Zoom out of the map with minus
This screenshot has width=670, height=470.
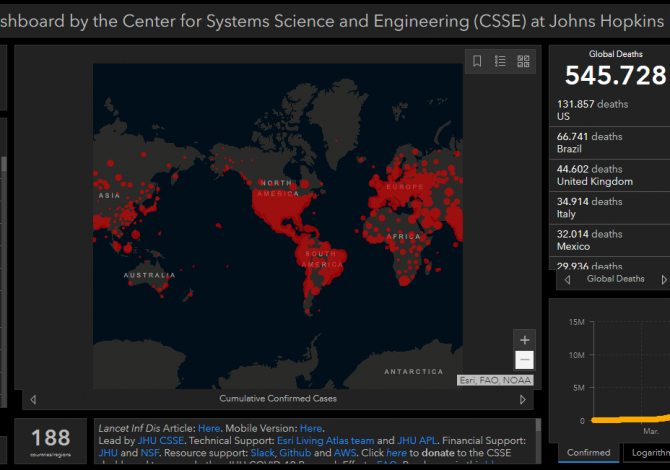point(524,360)
